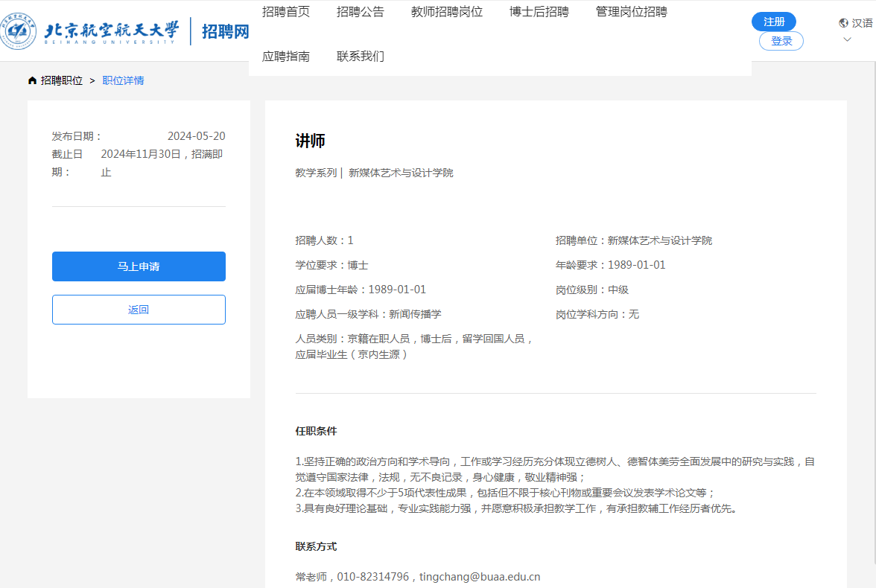Screen dimensions: 876x588
Task: Click the 返回 back button
Action: coord(139,310)
